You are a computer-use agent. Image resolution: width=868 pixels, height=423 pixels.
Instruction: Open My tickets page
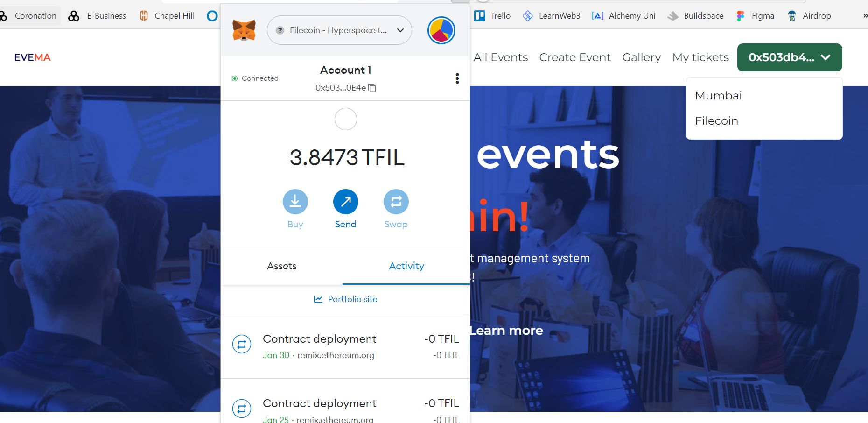(x=700, y=57)
